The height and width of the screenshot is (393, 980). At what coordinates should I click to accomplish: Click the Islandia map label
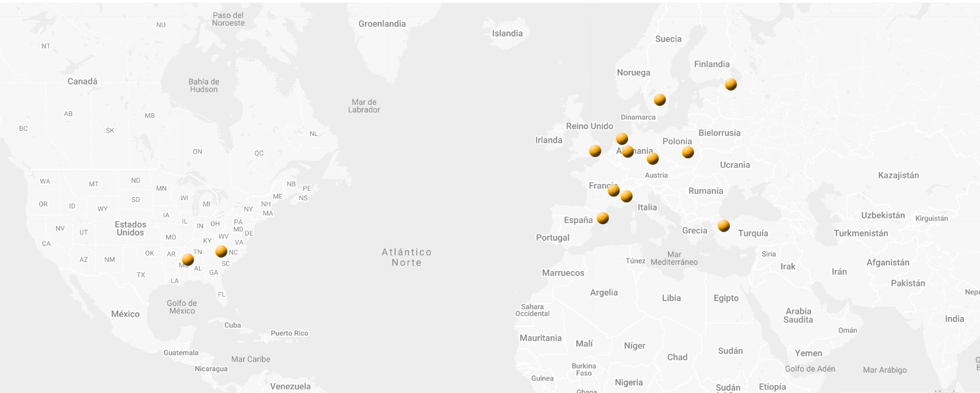click(x=507, y=33)
